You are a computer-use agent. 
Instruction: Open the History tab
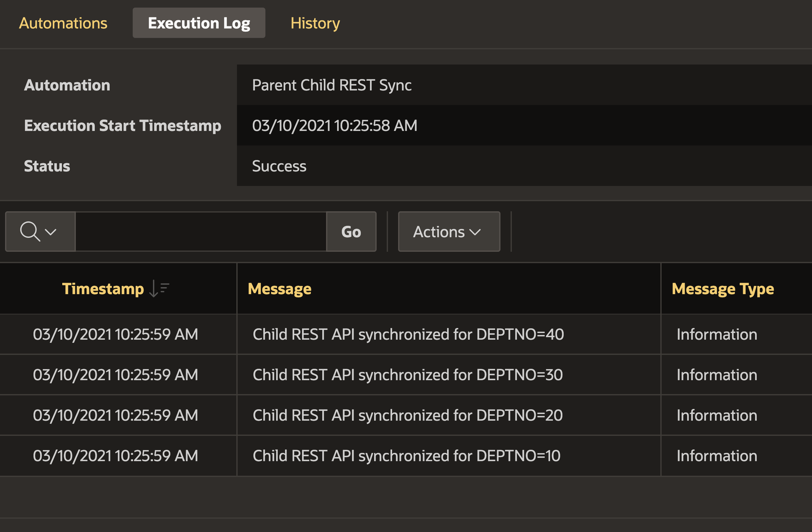tap(315, 23)
